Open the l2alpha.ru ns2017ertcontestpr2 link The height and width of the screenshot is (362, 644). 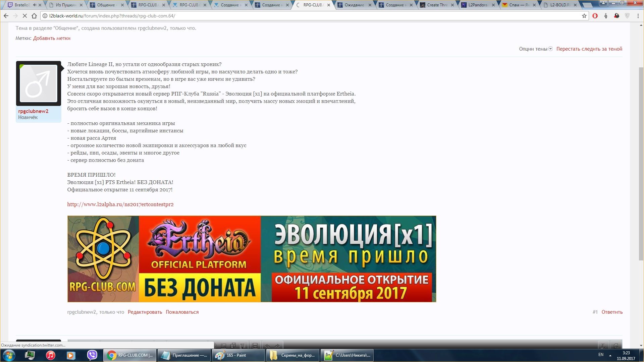(x=120, y=204)
